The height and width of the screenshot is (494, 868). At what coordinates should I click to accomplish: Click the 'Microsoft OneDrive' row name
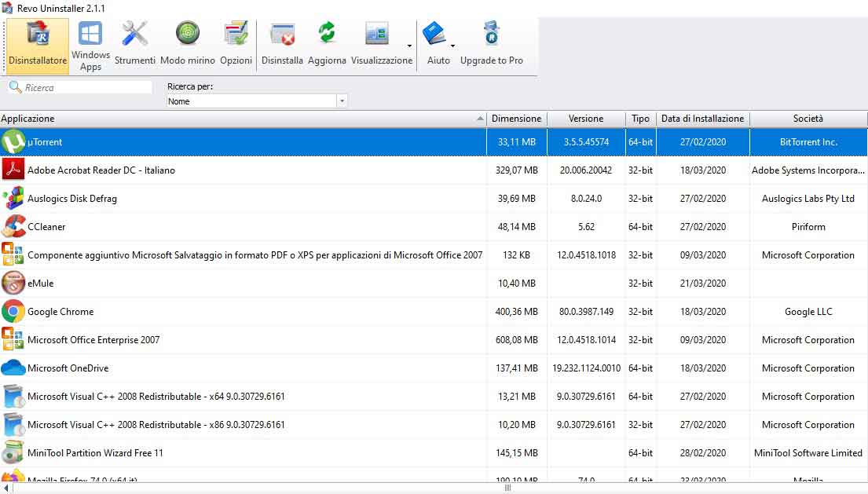pos(68,368)
